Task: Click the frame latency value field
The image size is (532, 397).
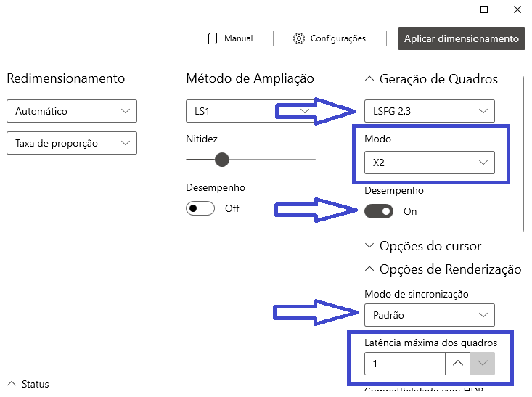Action: [x=405, y=364]
